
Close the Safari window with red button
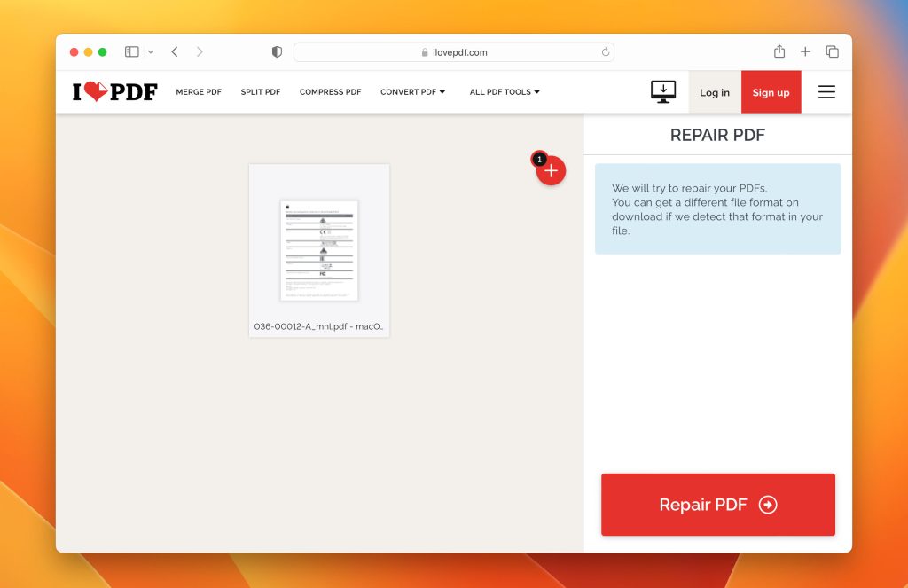74,51
